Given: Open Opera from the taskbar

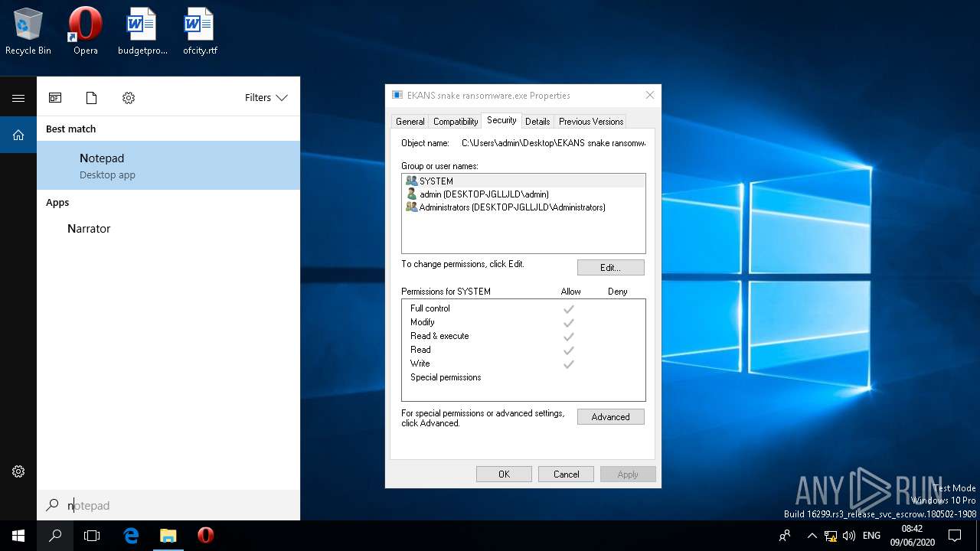Looking at the screenshot, I should 205,536.
